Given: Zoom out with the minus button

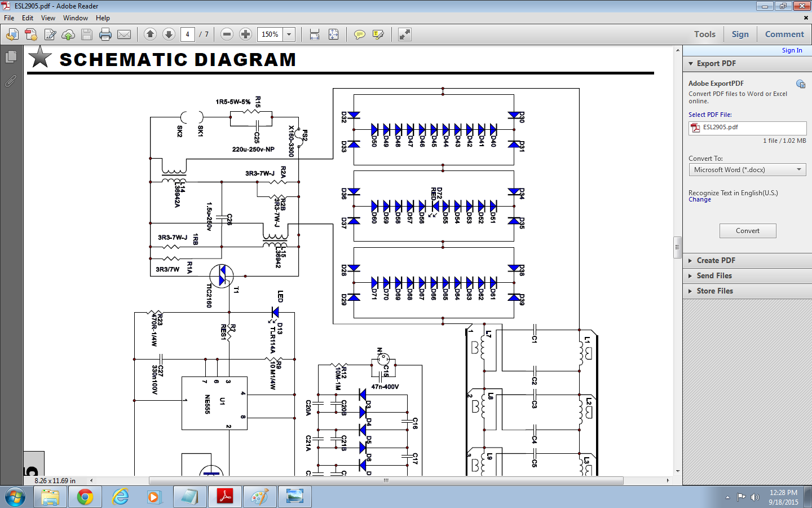Looking at the screenshot, I should click(x=227, y=34).
